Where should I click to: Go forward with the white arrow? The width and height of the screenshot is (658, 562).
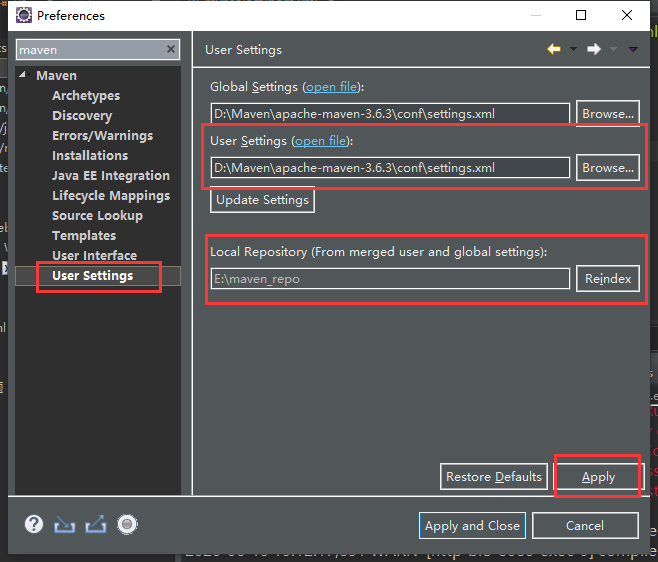(594, 49)
